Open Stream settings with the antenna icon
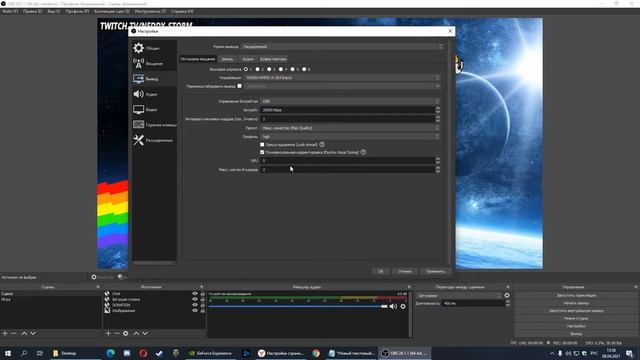Viewport: 640px width, 360px height. tap(138, 63)
